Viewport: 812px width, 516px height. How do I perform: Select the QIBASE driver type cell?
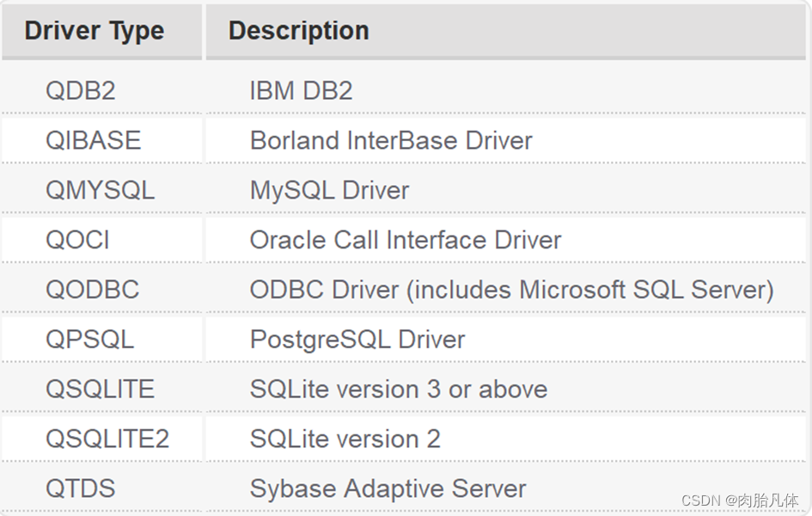point(101,140)
